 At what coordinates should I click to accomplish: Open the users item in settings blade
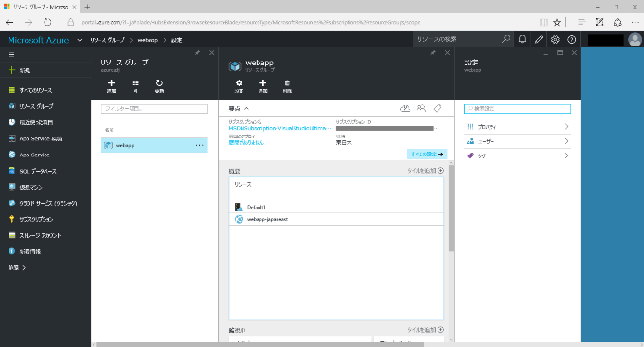517,141
